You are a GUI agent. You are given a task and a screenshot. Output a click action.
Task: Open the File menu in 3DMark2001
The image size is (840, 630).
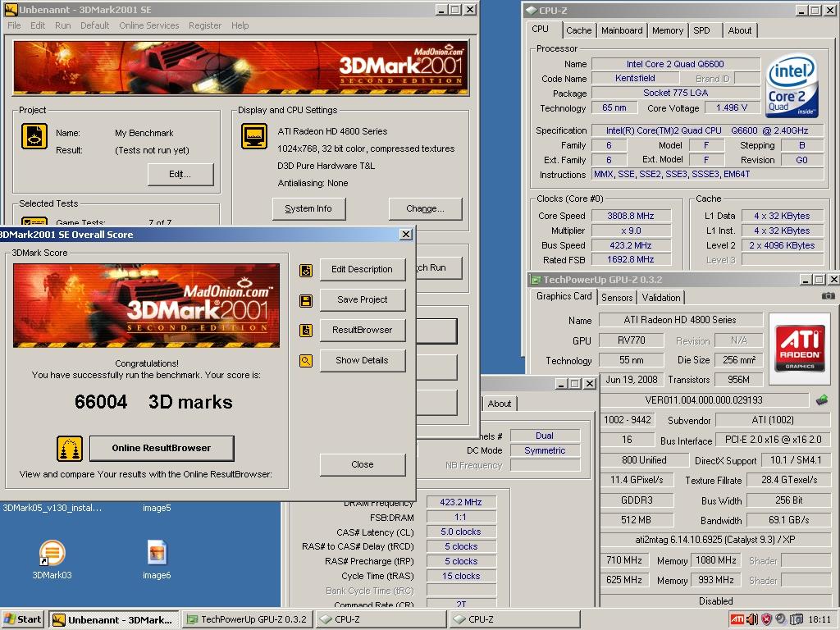(15, 25)
